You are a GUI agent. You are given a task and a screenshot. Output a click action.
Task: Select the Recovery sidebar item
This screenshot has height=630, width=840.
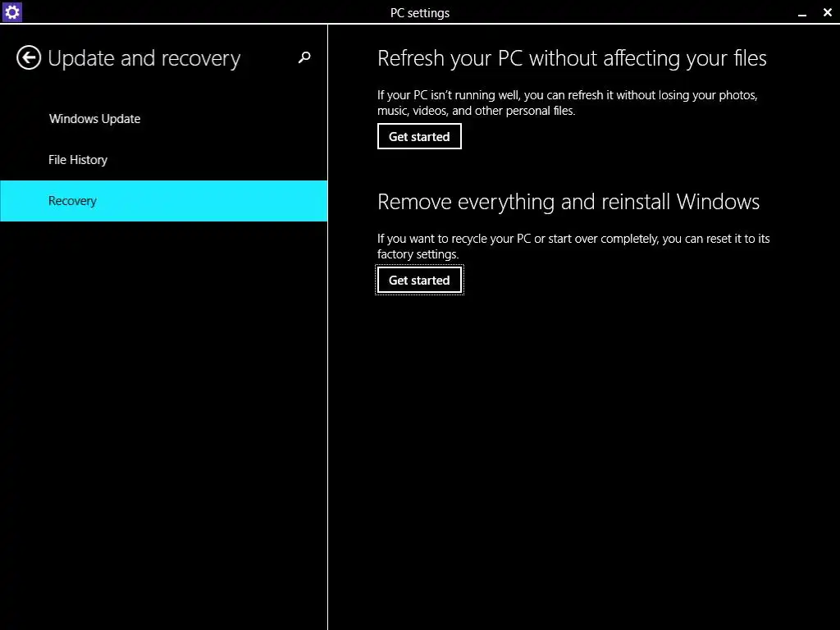click(x=72, y=201)
